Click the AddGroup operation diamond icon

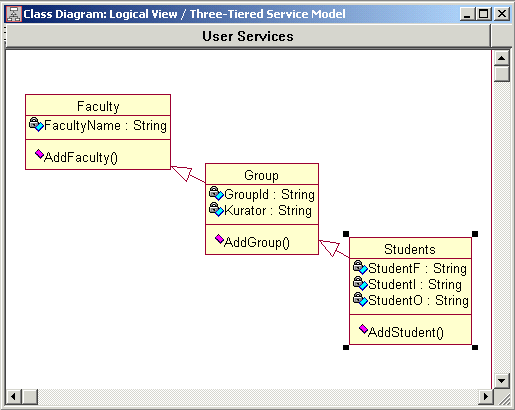pyautogui.click(x=219, y=239)
